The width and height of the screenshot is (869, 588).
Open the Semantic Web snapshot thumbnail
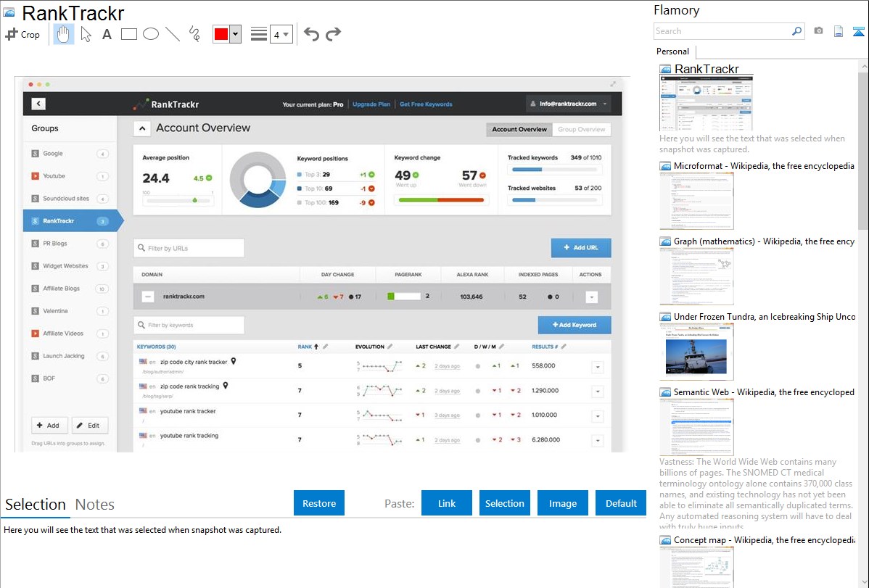tap(696, 427)
